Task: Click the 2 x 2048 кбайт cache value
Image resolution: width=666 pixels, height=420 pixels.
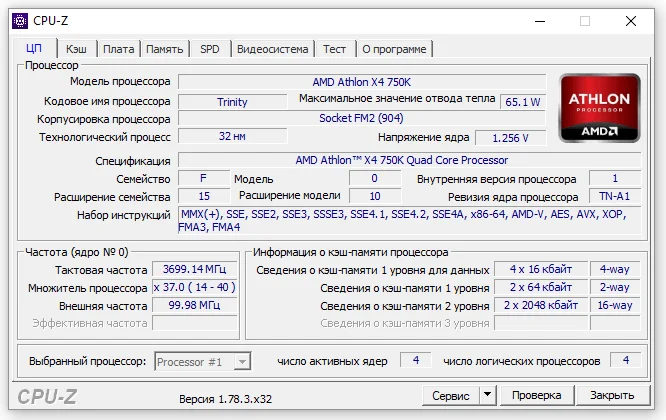Action: point(541,305)
